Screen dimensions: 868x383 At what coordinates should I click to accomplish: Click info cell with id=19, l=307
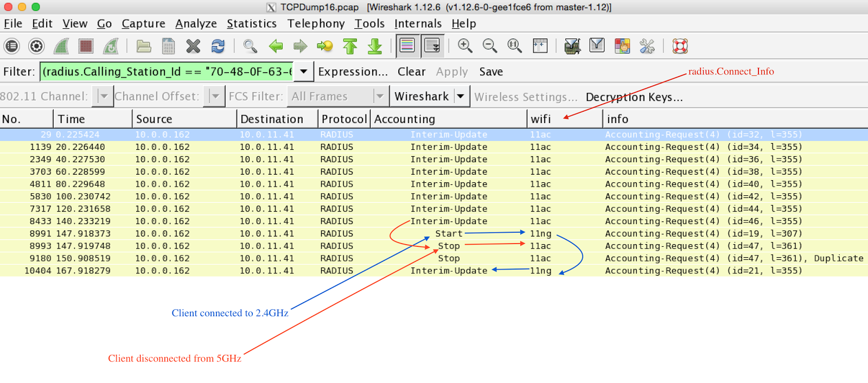point(703,234)
